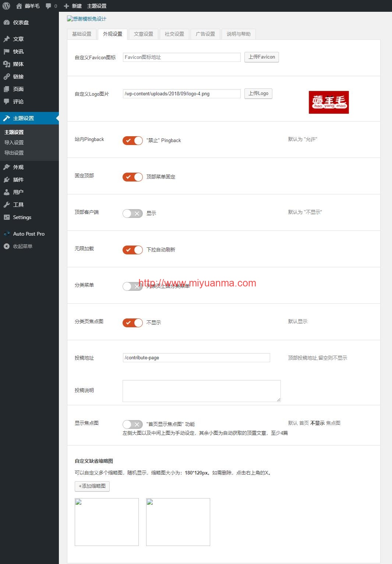Click the red 薅羊毛 logo preview image
The height and width of the screenshot is (564, 392).
tap(329, 102)
